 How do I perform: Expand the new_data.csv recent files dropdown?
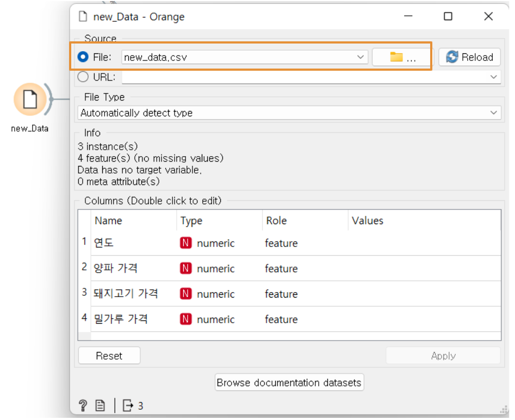click(361, 57)
